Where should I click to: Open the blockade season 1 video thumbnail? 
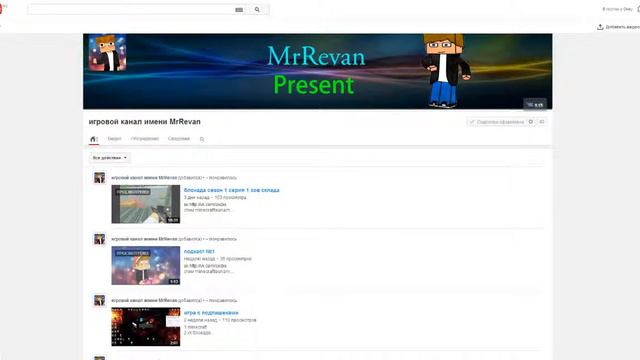pos(146,204)
